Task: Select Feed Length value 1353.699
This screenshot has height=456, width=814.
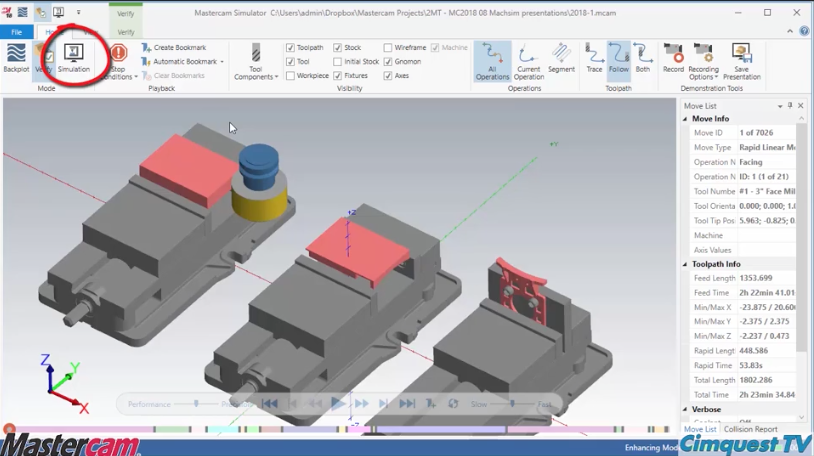Action: [756, 278]
